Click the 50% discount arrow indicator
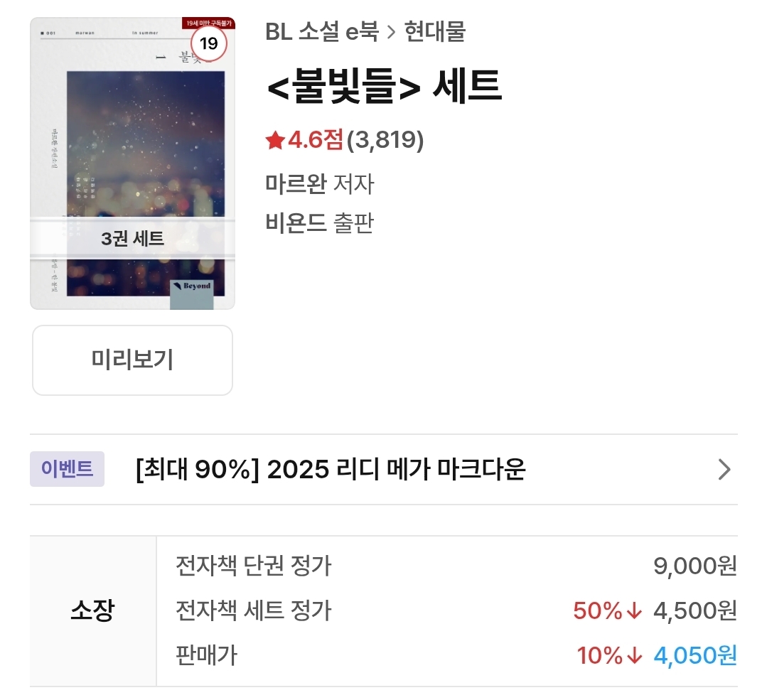The image size is (767, 700). 634,610
